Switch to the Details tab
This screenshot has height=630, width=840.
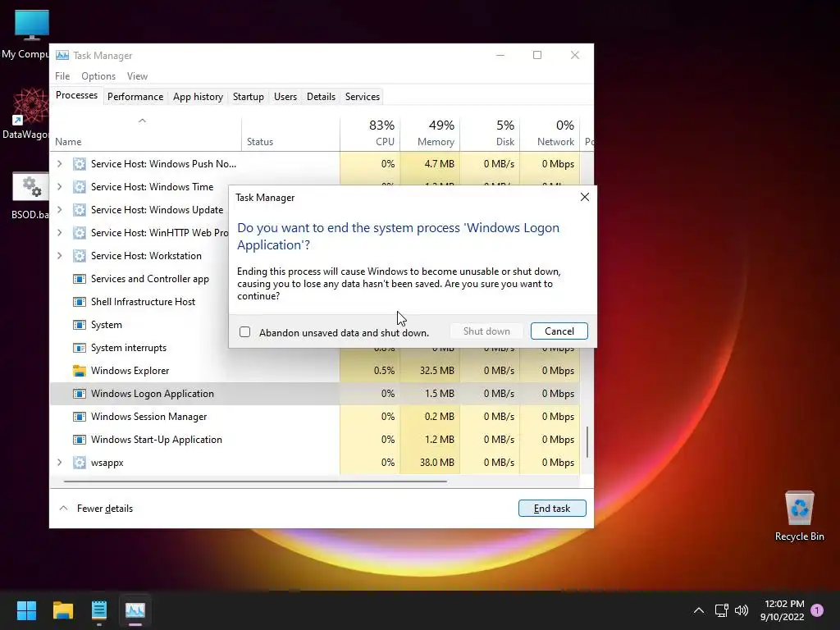(x=321, y=97)
